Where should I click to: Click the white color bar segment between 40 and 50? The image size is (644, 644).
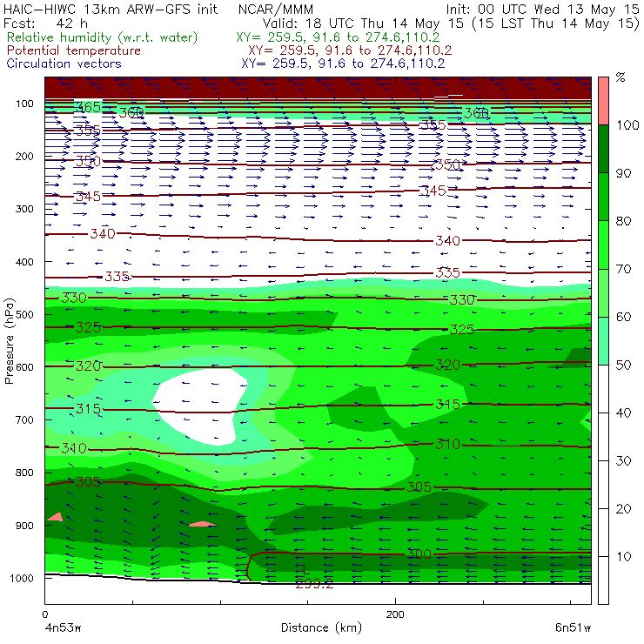603,388
